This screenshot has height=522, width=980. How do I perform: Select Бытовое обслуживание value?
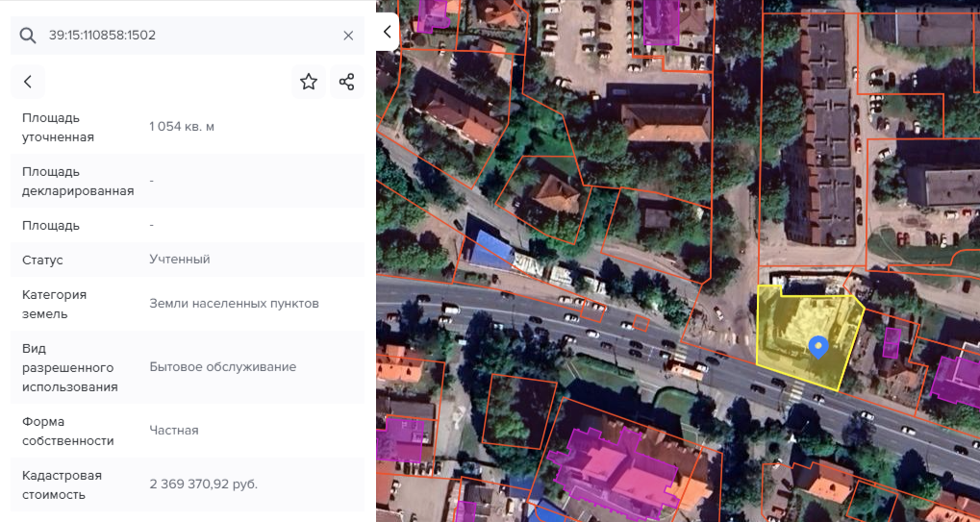222,366
